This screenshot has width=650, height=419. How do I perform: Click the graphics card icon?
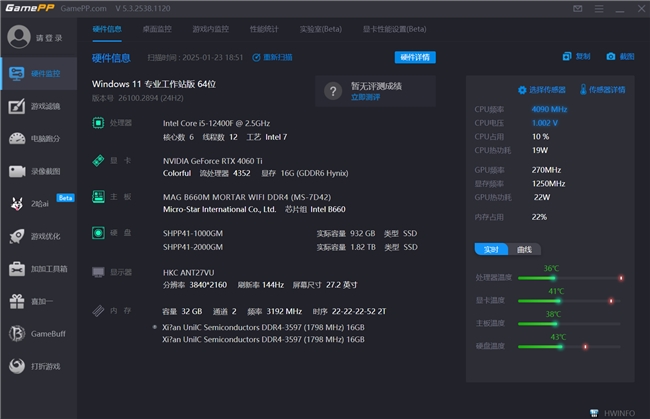[x=98, y=160]
